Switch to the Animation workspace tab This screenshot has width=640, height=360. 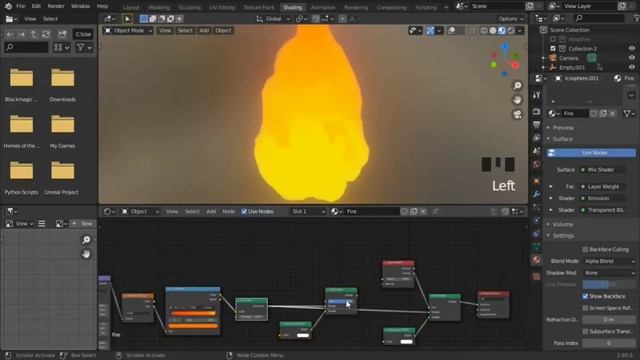(323, 7)
